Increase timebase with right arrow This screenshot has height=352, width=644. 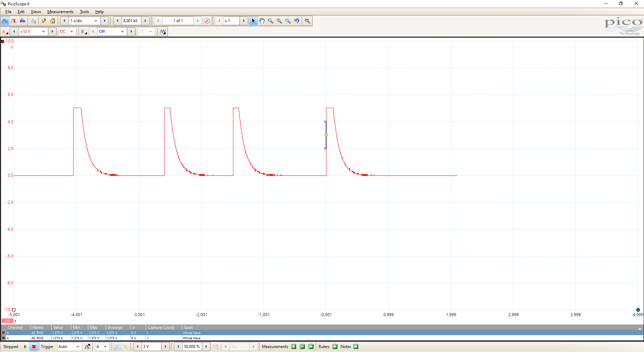pyautogui.click(x=105, y=21)
